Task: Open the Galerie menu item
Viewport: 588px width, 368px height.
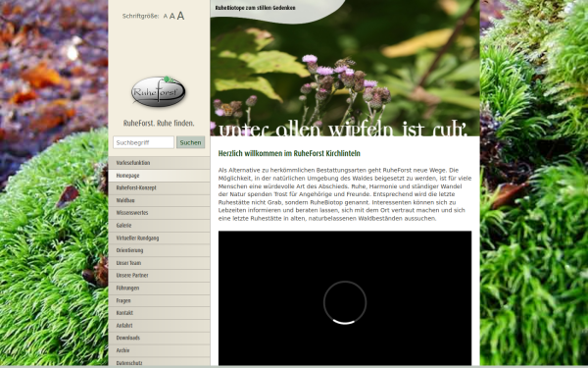Action: pyautogui.click(x=159, y=226)
